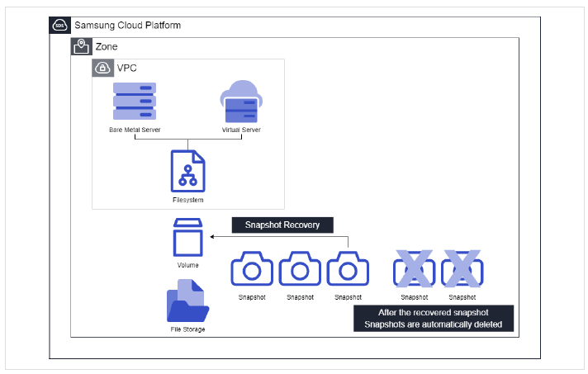Click the last crossed-out Snapshot camera icon
This screenshot has height=374, width=588.
pyautogui.click(x=462, y=268)
